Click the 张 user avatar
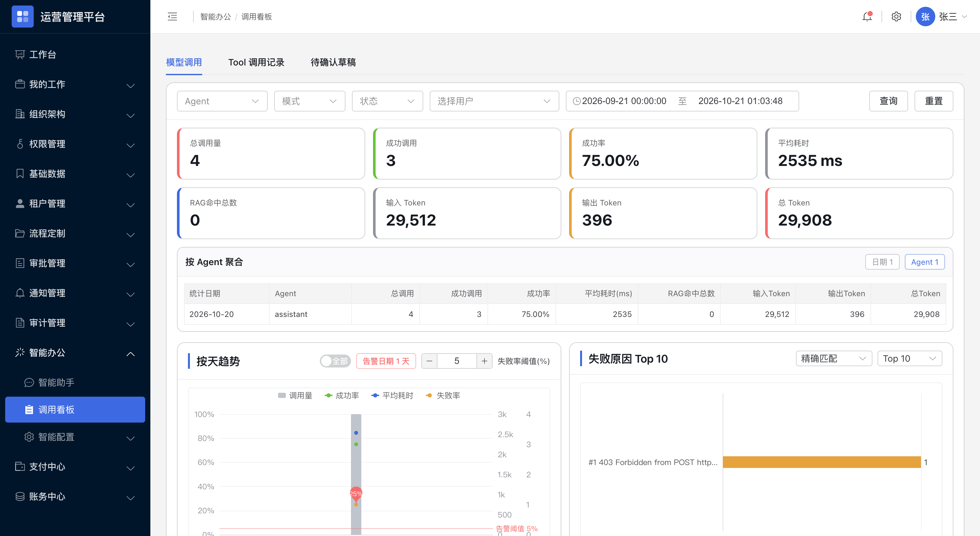The image size is (980, 536). (925, 16)
